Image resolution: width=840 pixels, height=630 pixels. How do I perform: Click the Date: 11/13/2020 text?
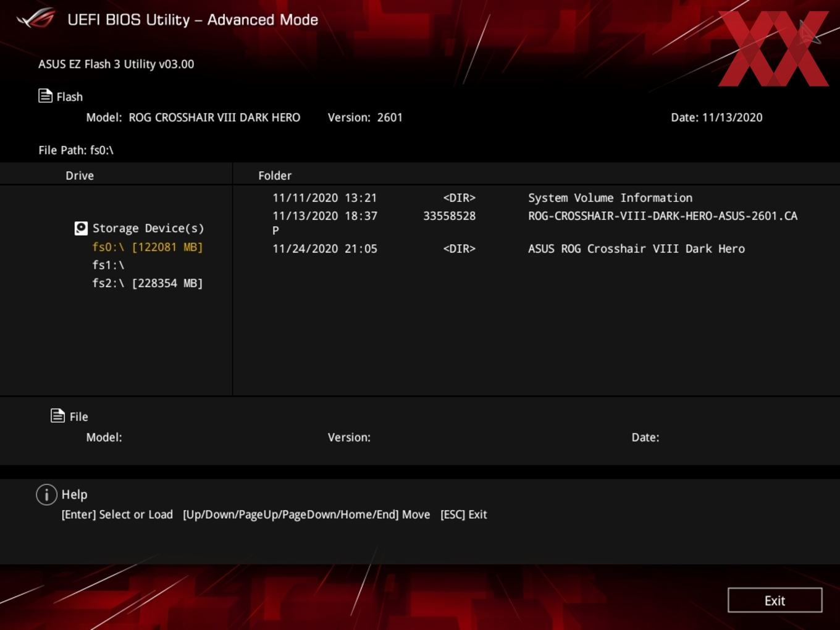point(716,117)
